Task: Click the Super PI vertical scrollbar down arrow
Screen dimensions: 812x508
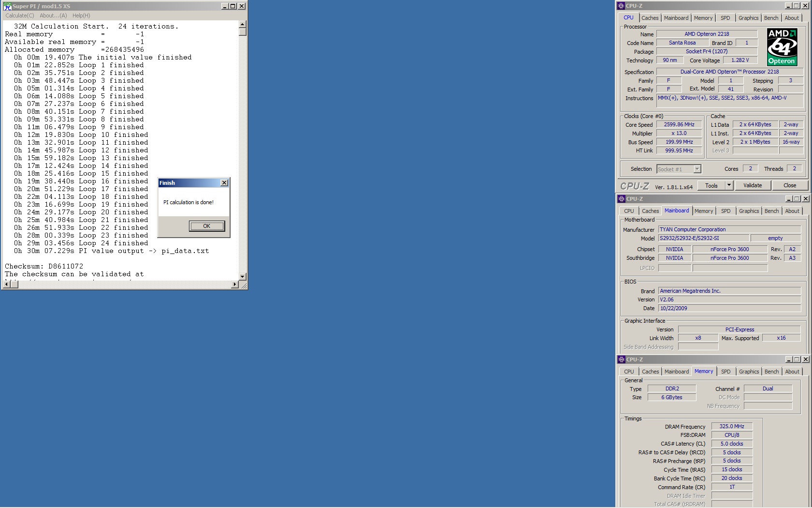Action: [243, 277]
